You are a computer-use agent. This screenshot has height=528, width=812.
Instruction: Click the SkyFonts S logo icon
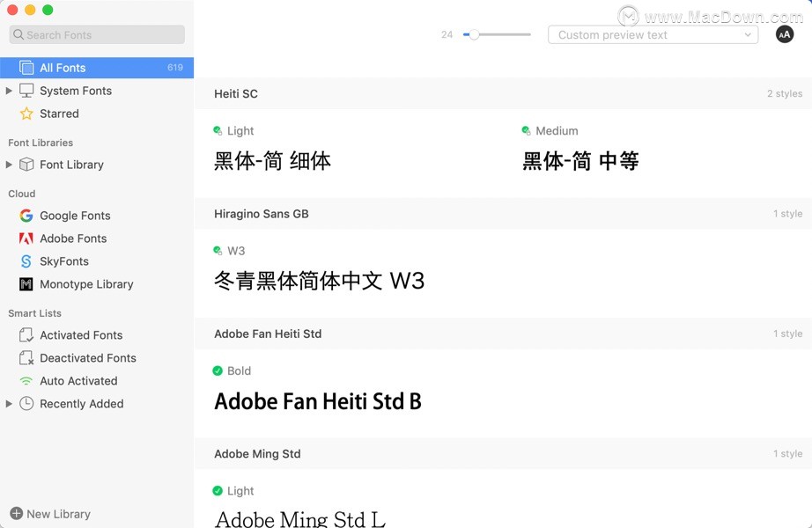[26, 260]
